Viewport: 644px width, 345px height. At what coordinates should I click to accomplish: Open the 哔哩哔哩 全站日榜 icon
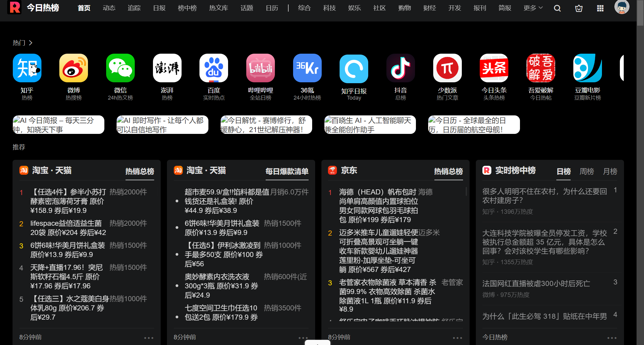click(x=261, y=68)
